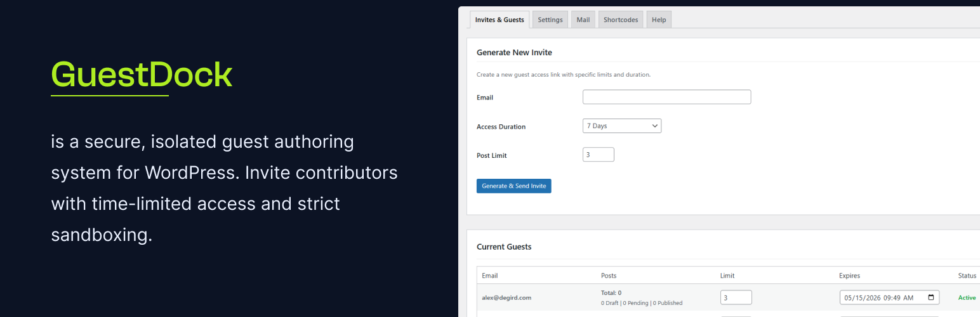Viewport: 980px width, 317px height.
Task: Click the alex@degird.com email cell
Action: click(x=507, y=297)
